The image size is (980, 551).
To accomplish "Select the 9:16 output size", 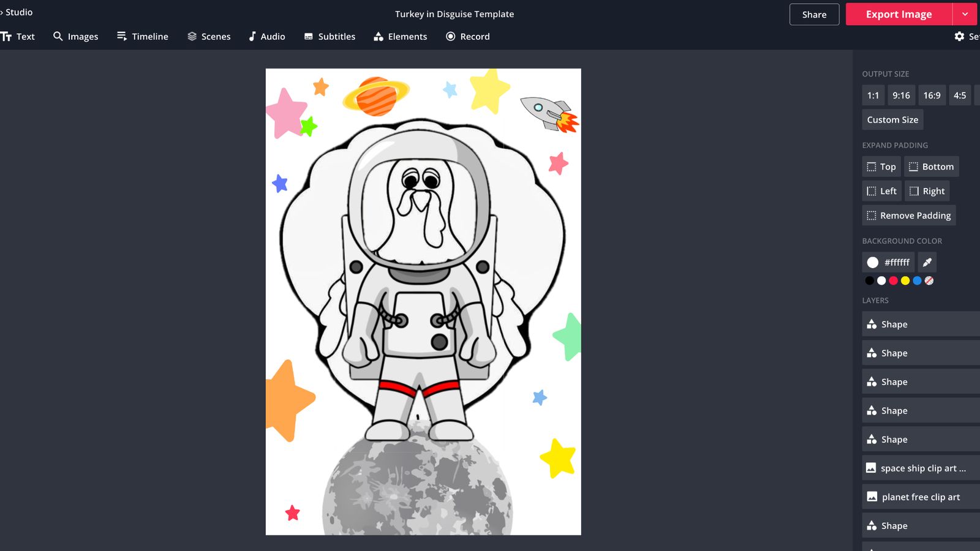I will 901,96.
